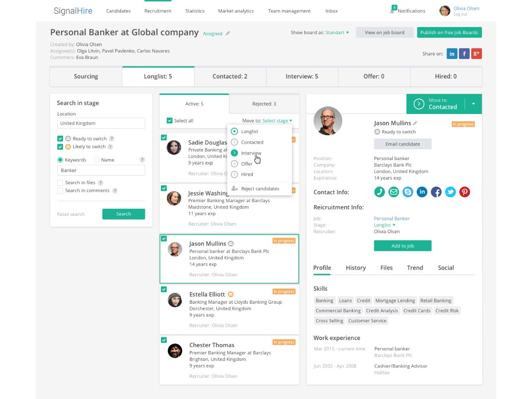Share job on Google Plus
The height and width of the screenshot is (399, 532).
tap(477, 54)
